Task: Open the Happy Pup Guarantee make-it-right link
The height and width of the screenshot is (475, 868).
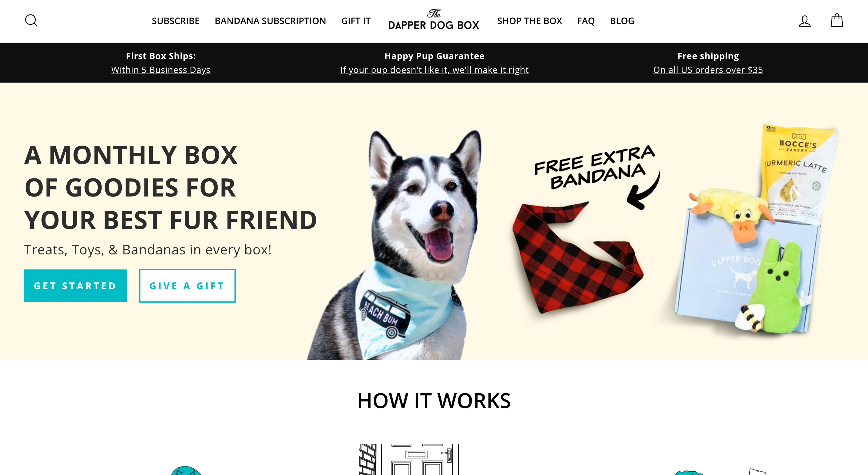Action: click(x=434, y=70)
